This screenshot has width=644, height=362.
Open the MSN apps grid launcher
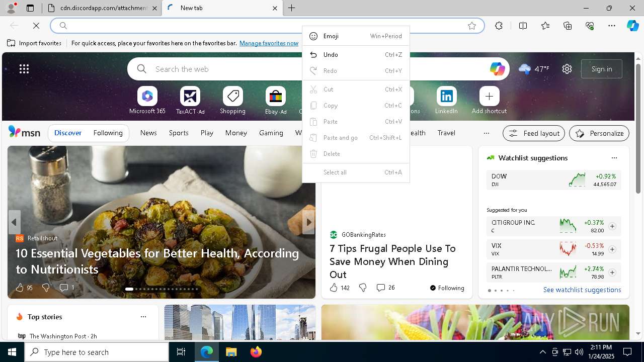click(x=24, y=69)
